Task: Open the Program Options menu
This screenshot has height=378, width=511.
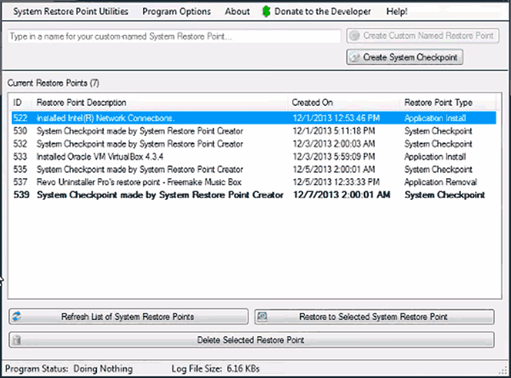Action: (x=177, y=11)
